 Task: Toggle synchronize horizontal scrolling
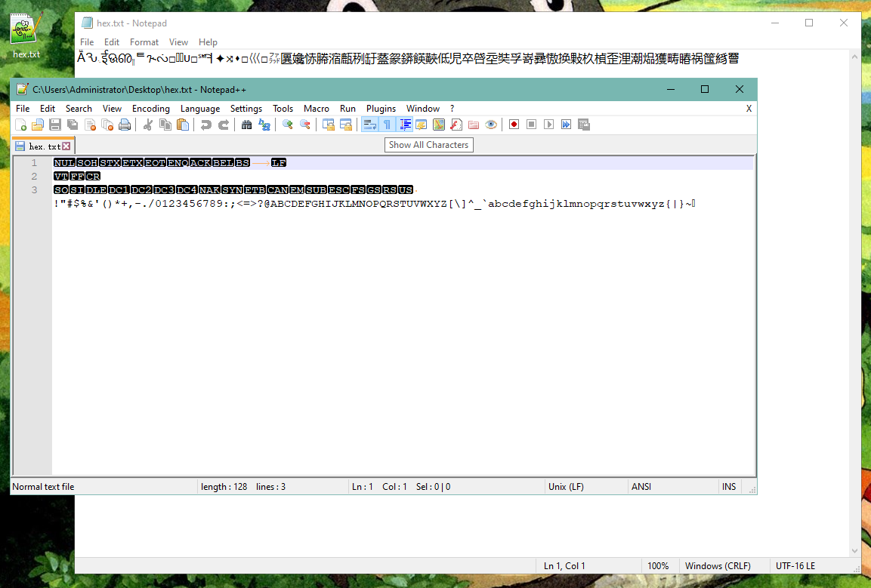(x=345, y=125)
